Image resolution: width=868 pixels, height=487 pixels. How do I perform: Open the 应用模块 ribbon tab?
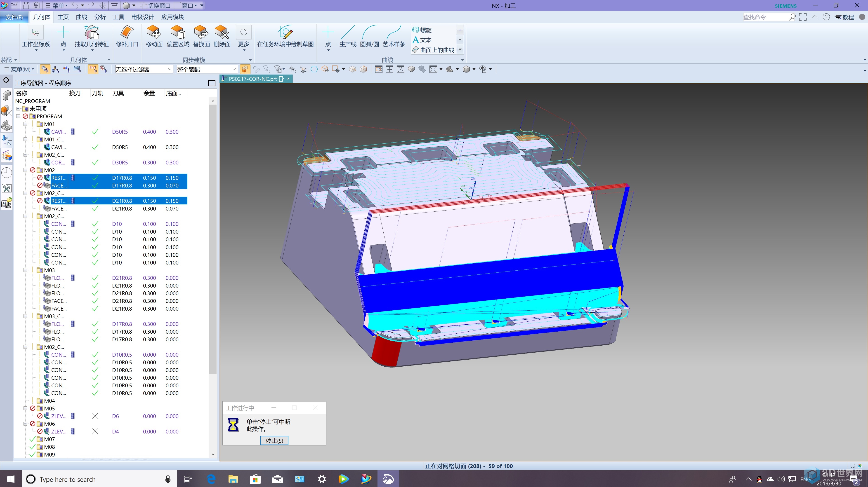(172, 17)
